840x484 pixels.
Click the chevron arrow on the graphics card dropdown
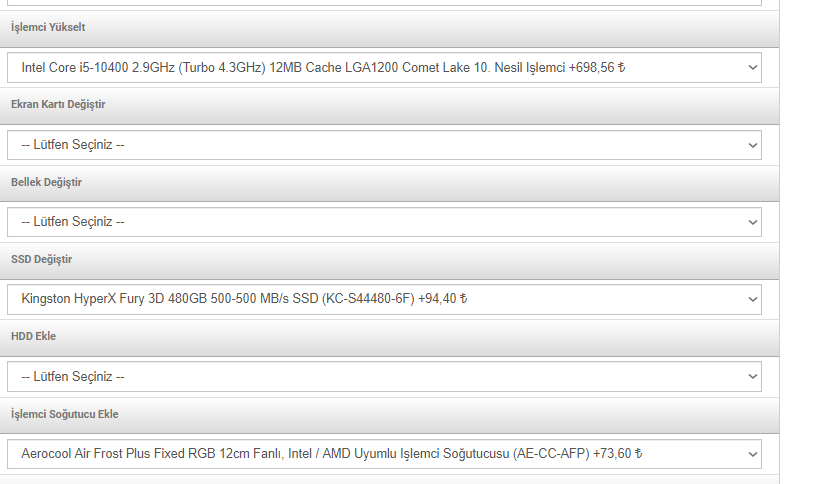tap(753, 145)
